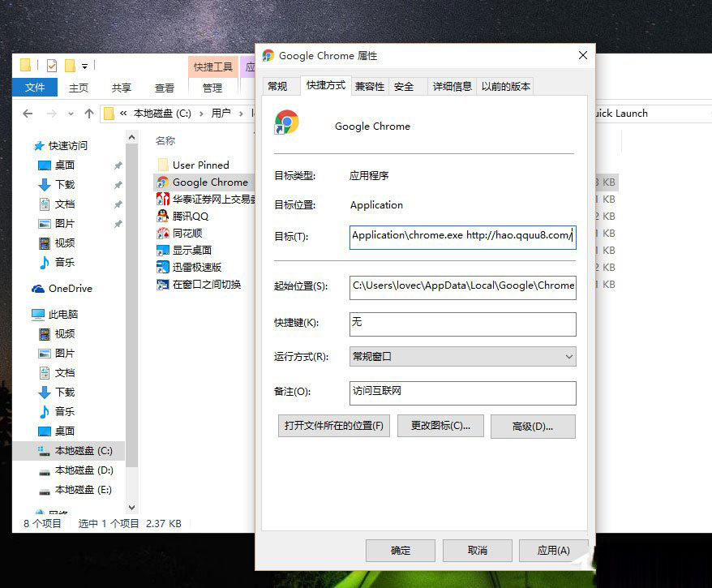Open 共享 ribbon tab
The height and width of the screenshot is (588, 712).
(122, 88)
